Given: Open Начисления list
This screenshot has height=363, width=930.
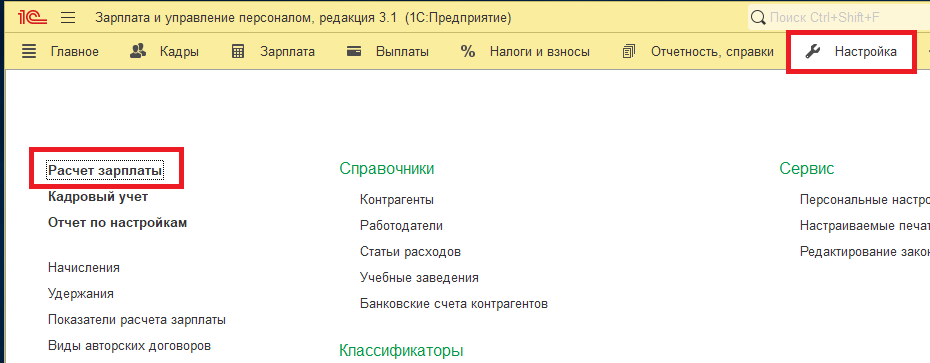Looking at the screenshot, I should click(84, 268).
